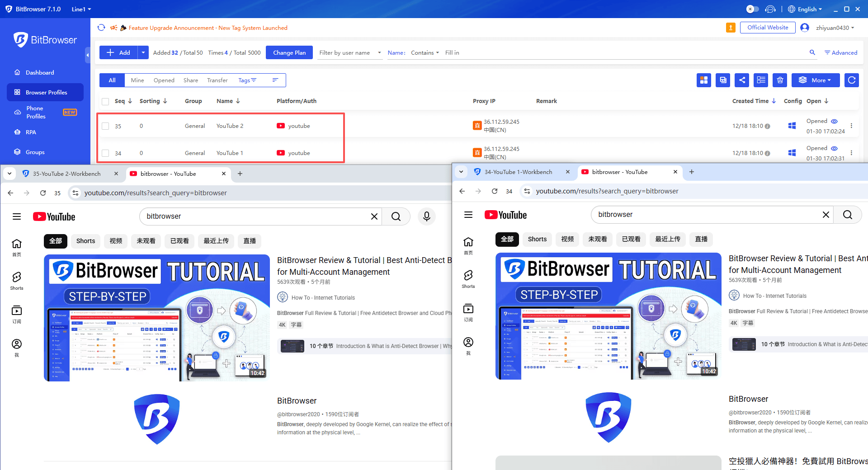Clear the bitbrowser search with the X
This screenshot has width=868, height=470.
click(x=374, y=216)
